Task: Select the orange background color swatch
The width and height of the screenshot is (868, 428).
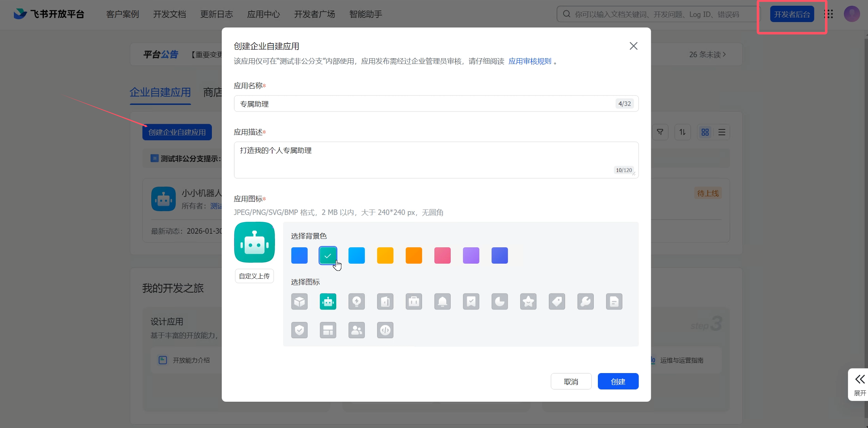Action: click(414, 255)
